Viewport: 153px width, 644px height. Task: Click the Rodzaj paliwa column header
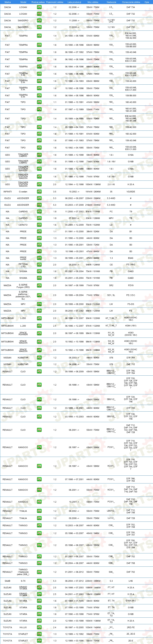click(x=38, y=2)
